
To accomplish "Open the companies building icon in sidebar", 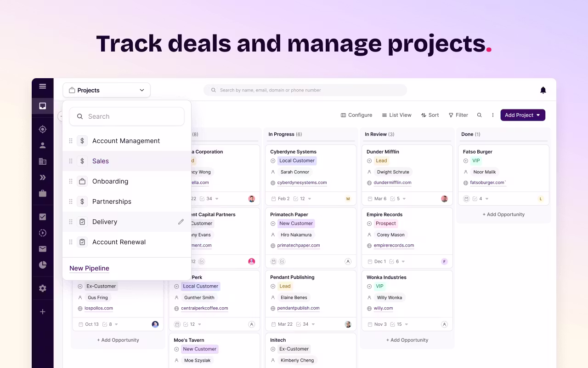I will [x=43, y=161].
